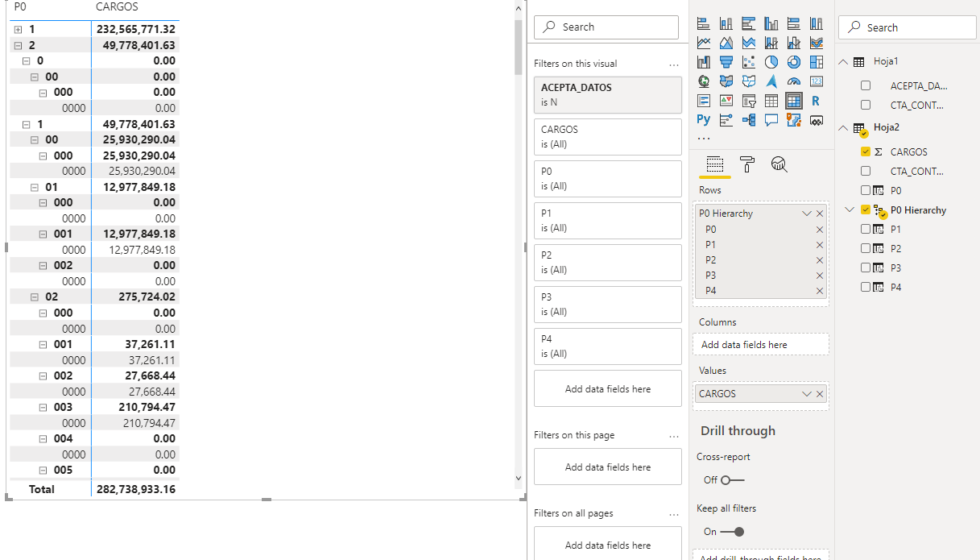Screen dimensions: 980x560
Task: Collapse matrix row 02 with 275,724.02
Action: click(35, 297)
